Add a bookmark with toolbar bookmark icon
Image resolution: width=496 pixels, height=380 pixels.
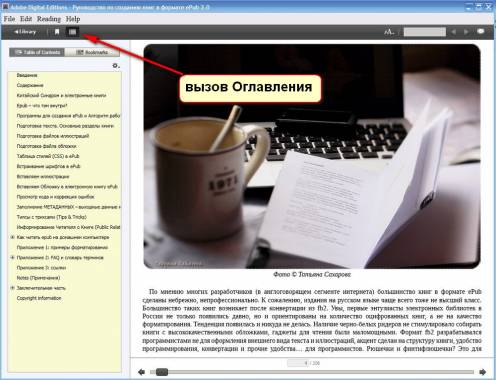[x=57, y=32]
